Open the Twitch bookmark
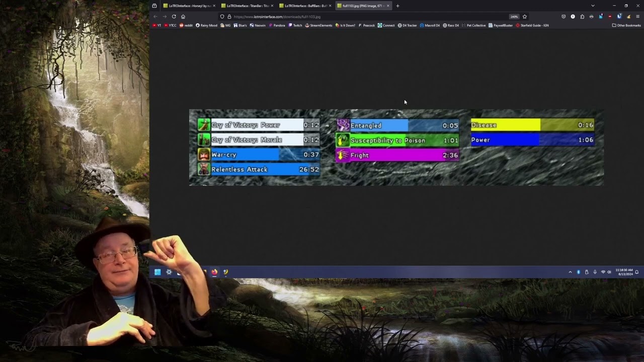The image size is (644, 362). click(295, 25)
